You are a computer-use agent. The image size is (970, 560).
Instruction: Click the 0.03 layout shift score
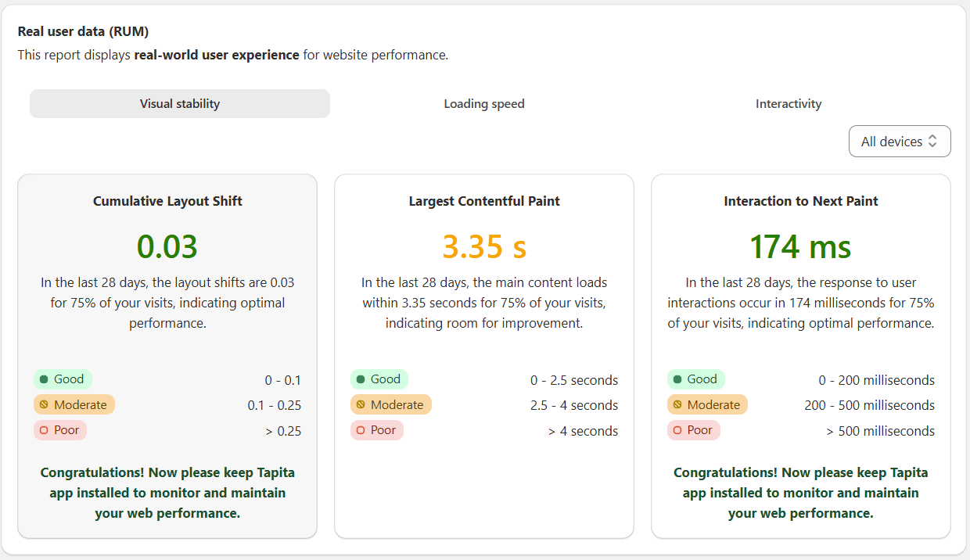[167, 246]
